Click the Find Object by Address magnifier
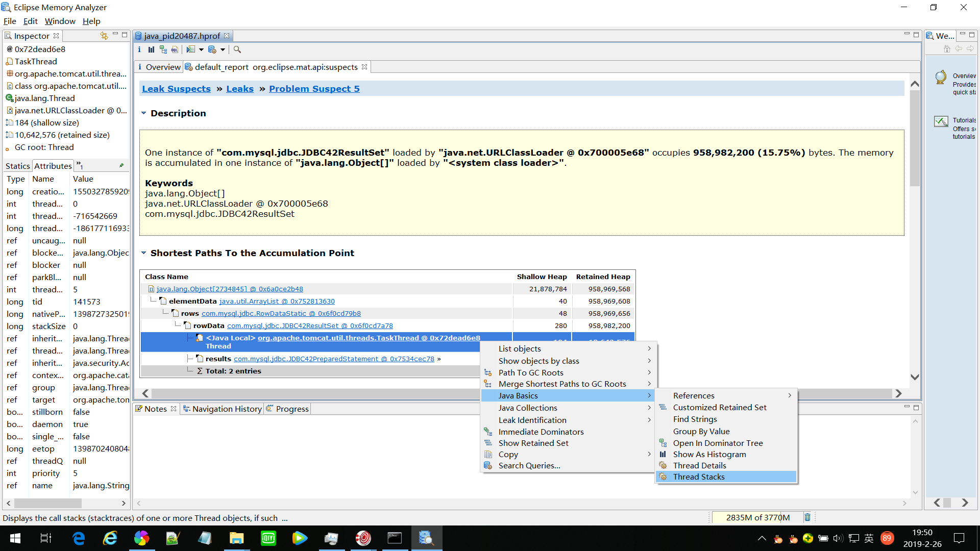Screen dimensions: 980x551 tap(237, 49)
